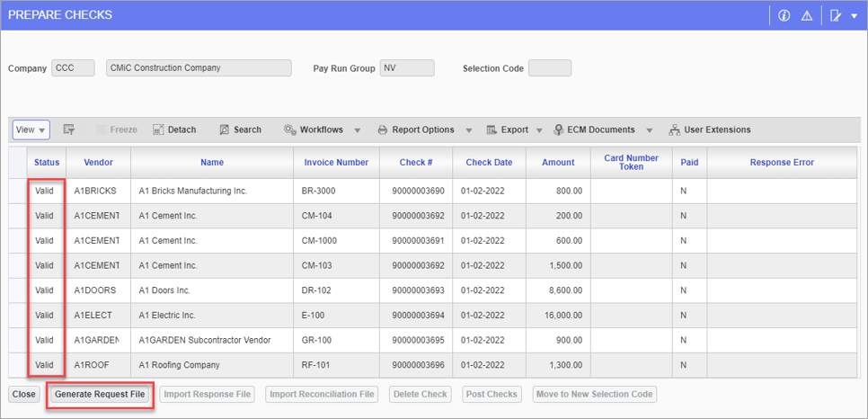Click Move to New Selection Code button
Image resolution: width=868 pixels, height=419 pixels.
pyautogui.click(x=595, y=395)
